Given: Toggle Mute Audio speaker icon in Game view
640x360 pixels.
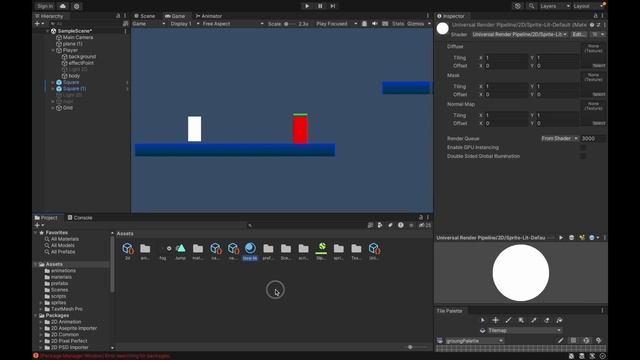Looking at the screenshot, I should coord(375,24).
